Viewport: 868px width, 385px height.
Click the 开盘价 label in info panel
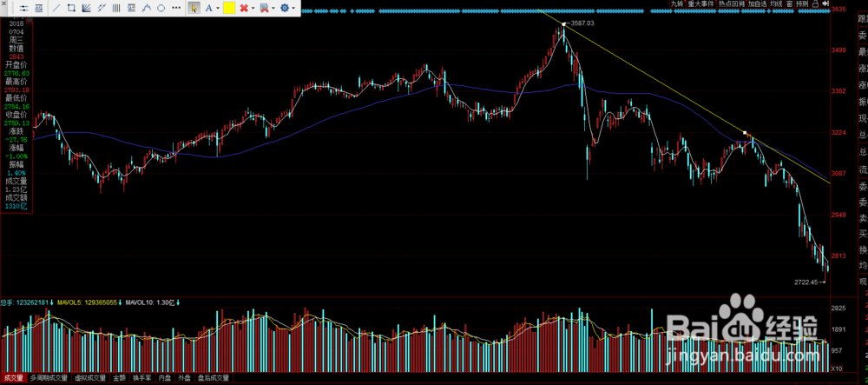pos(16,65)
